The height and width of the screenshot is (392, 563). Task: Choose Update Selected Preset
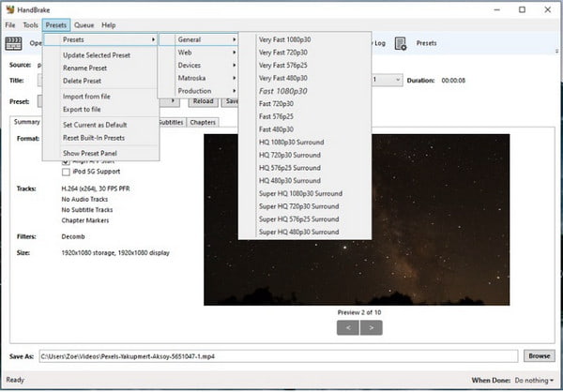[x=100, y=55]
